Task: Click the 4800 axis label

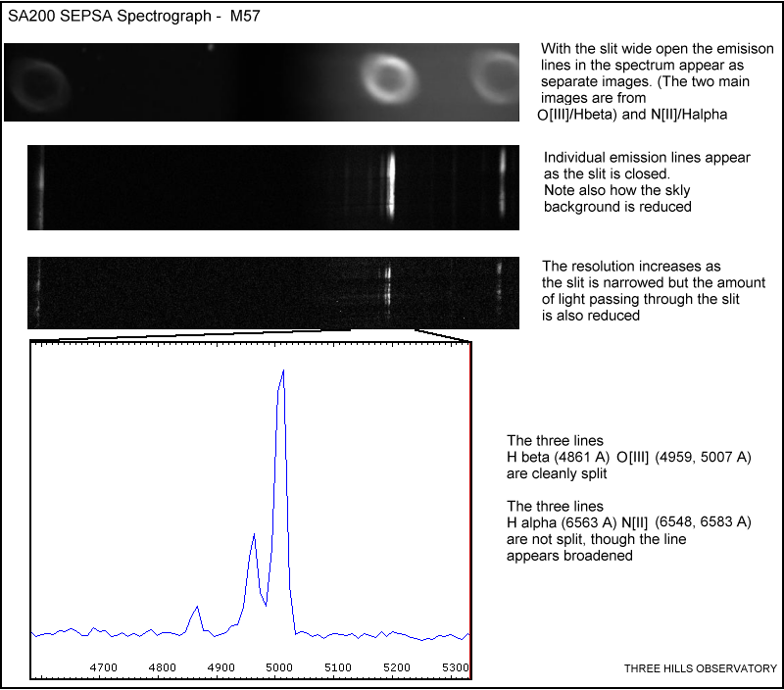Action: (x=163, y=667)
